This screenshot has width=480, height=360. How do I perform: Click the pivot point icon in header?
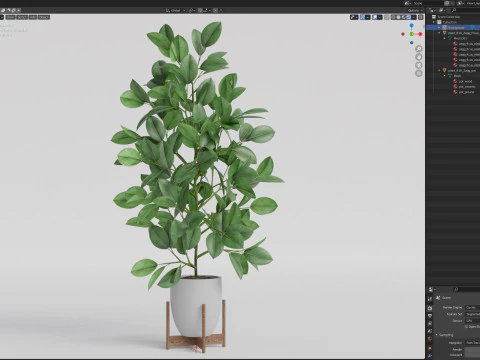[191, 10]
